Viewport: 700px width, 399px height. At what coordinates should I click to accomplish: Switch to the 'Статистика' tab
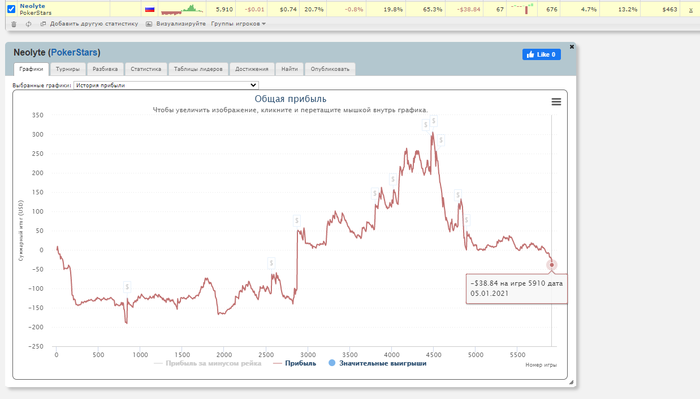pyautogui.click(x=146, y=69)
